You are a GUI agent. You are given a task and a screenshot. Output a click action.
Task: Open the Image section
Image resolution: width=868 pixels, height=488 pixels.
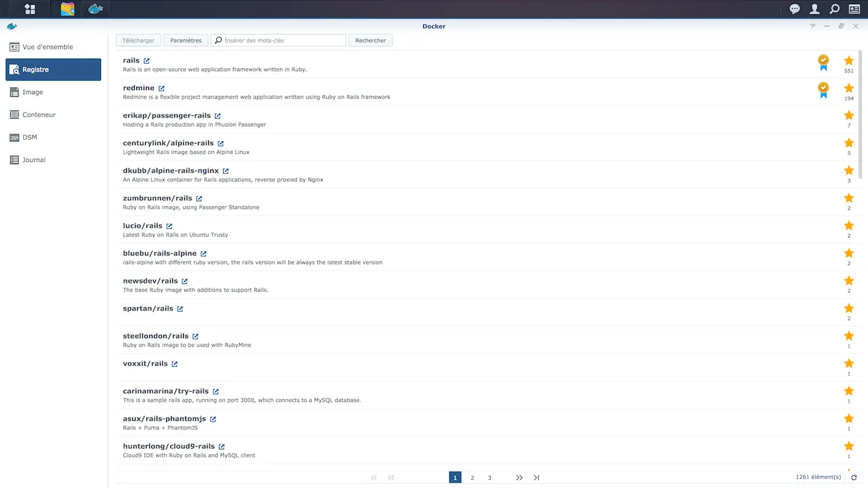[54, 92]
